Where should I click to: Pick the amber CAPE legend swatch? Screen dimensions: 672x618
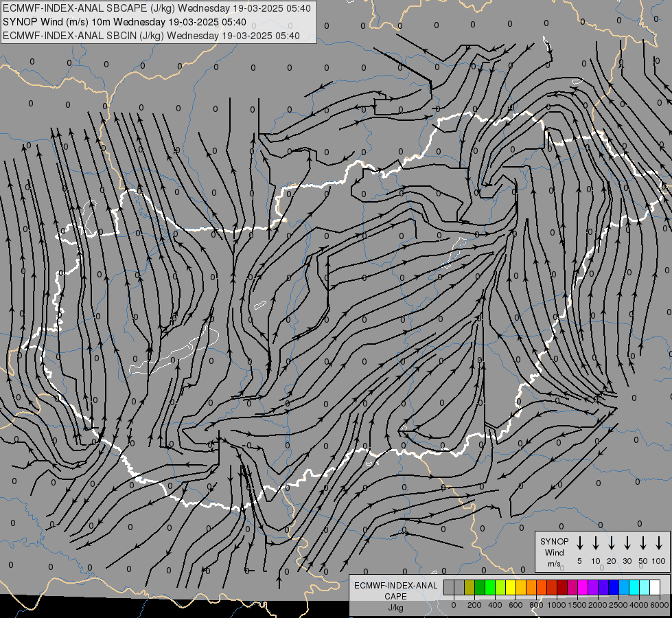(521, 587)
